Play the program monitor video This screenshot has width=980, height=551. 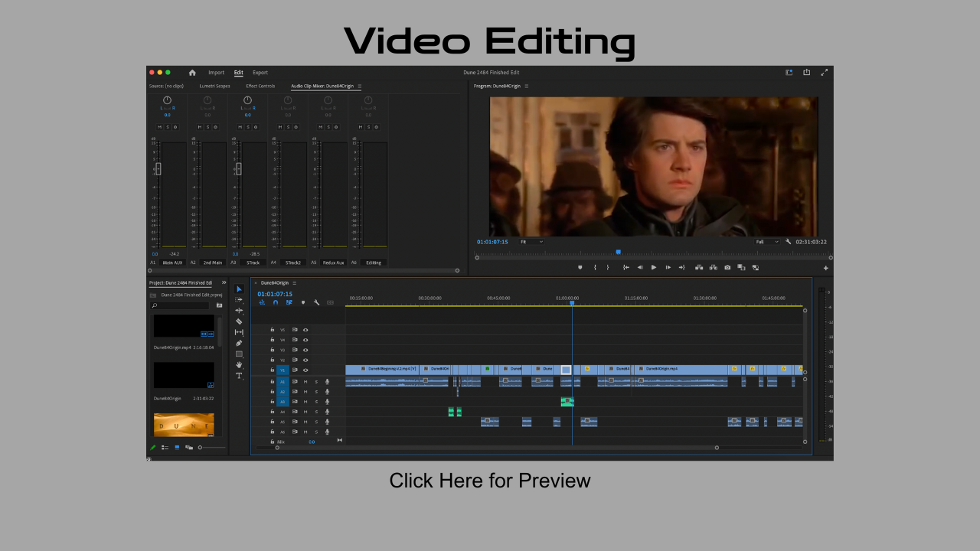pyautogui.click(x=654, y=267)
